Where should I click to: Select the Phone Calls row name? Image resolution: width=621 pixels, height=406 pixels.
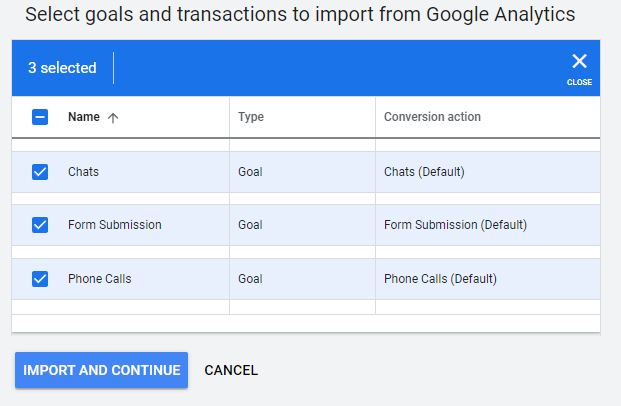pos(99,279)
